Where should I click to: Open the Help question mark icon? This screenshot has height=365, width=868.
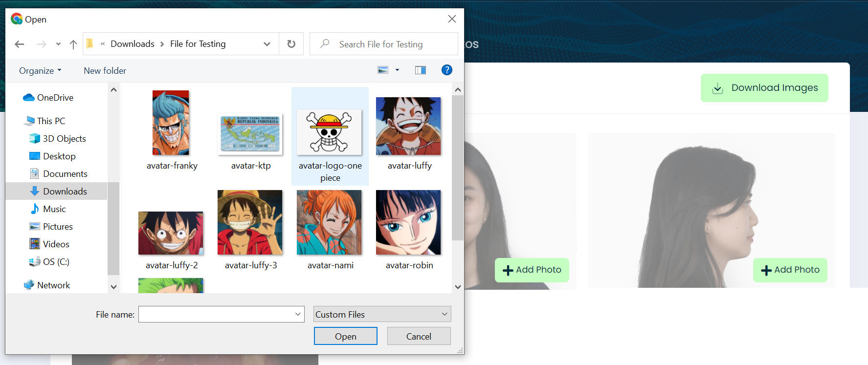(447, 70)
